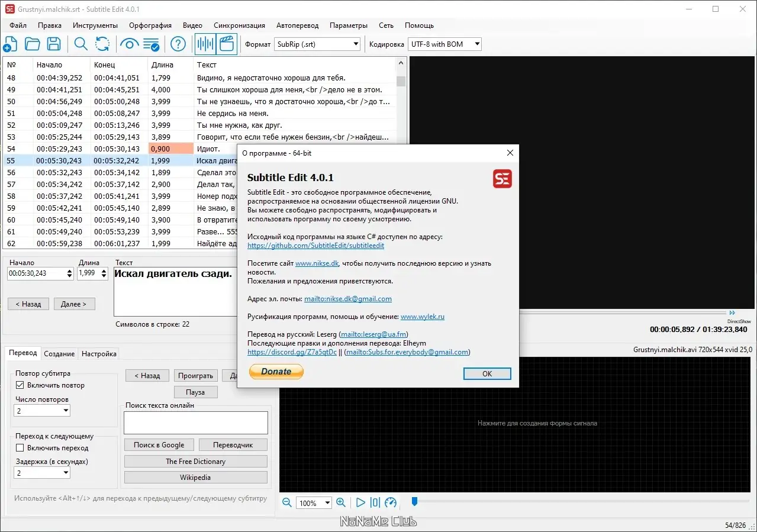Enable the 'Включить повтор' checkbox
The image size is (757, 532).
point(20,385)
